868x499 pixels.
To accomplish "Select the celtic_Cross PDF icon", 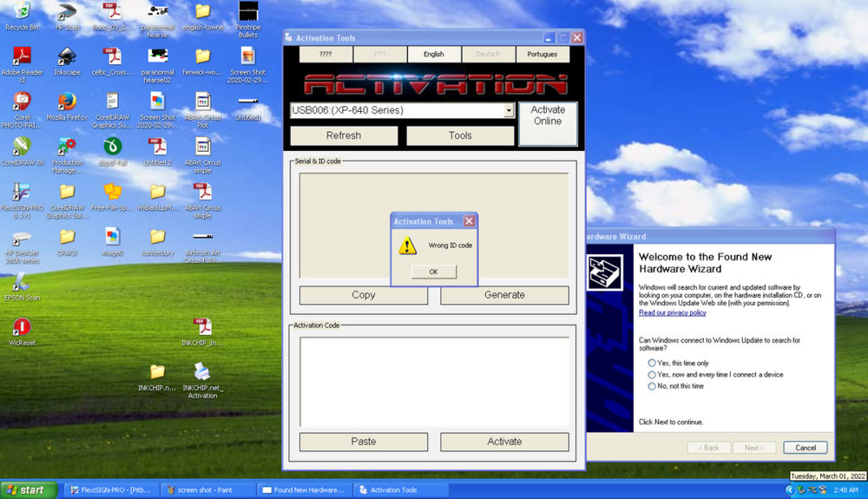I will click(112, 61).
